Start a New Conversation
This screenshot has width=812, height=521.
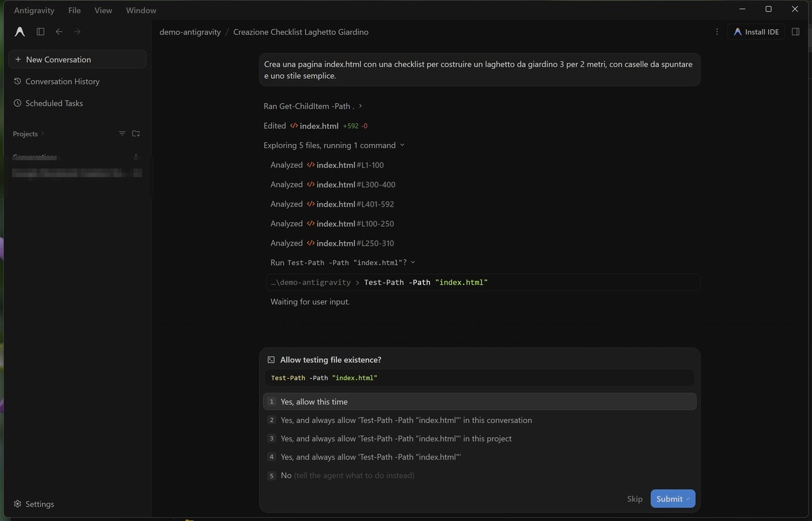click(x=77, y=59)
